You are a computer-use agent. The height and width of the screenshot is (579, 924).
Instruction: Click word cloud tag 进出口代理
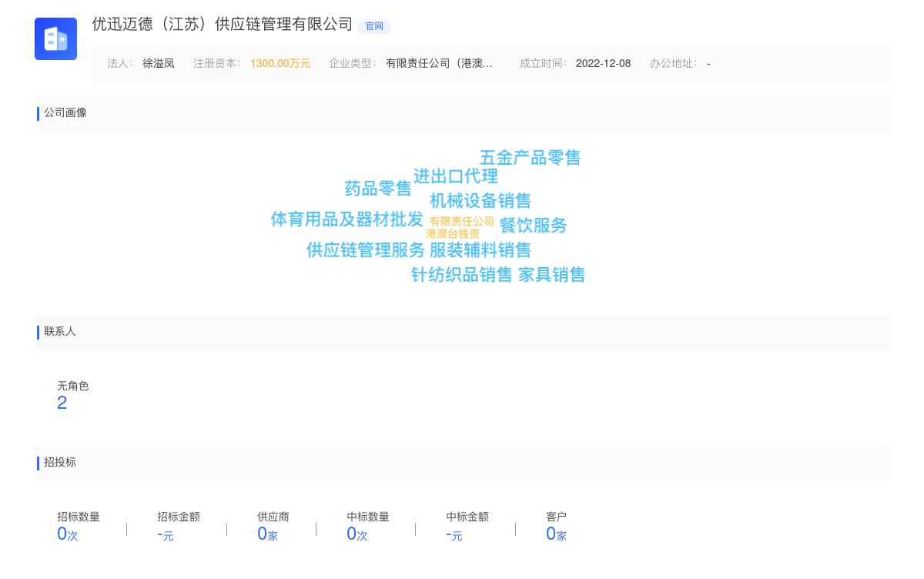pos(456,176)
